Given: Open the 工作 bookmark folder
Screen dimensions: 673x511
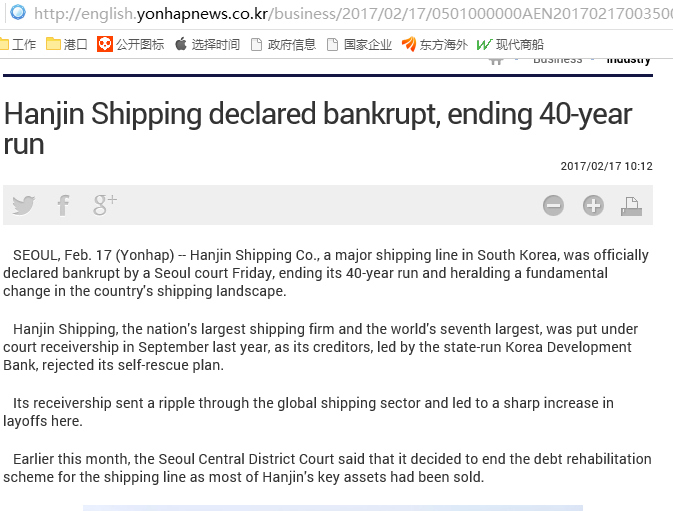Looking at the screenshot, I should click(18, 44).
